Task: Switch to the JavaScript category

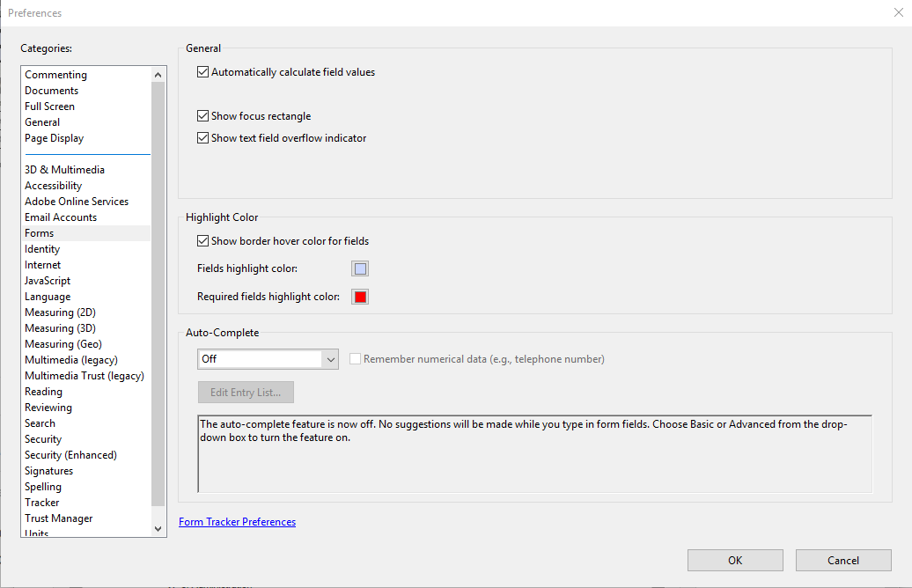Action: coord(48,280)
